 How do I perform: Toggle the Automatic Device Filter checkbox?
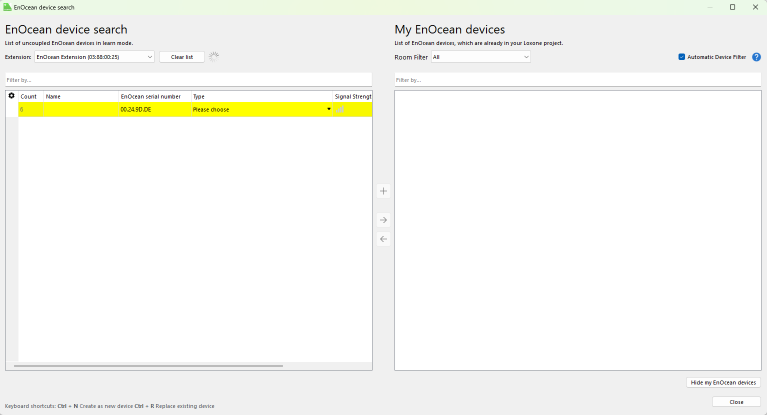coord(682,57)
